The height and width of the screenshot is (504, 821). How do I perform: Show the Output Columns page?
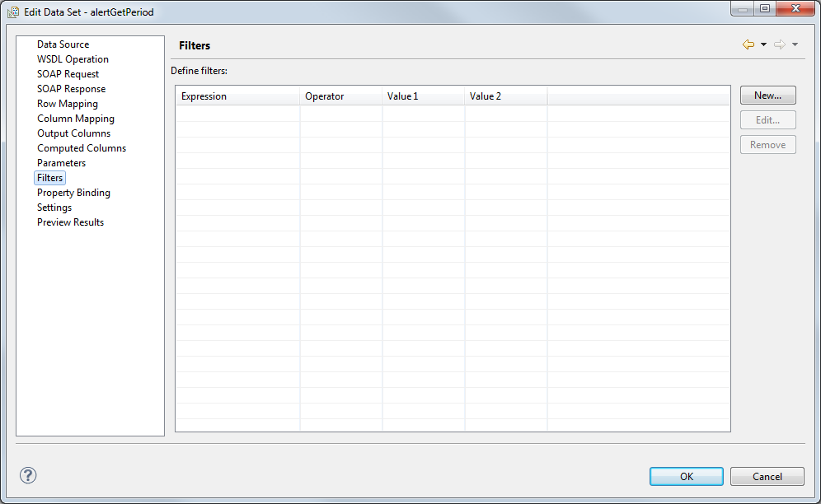point(73,133)
